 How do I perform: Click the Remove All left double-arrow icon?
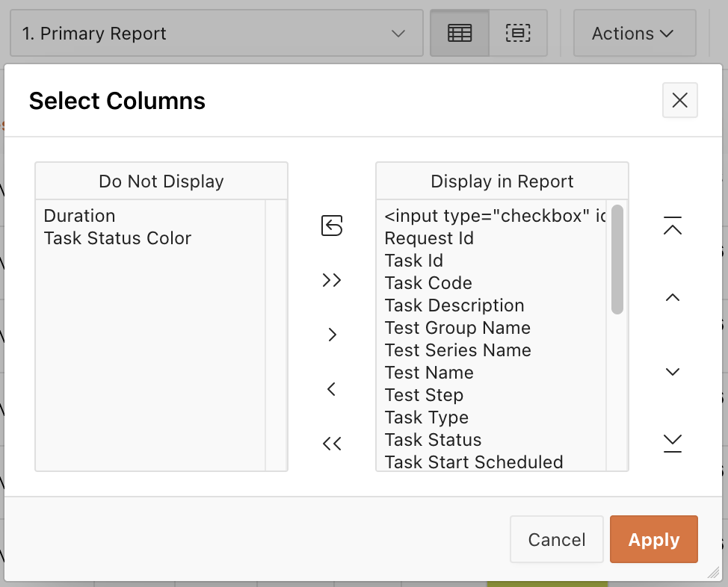[332, 444]
